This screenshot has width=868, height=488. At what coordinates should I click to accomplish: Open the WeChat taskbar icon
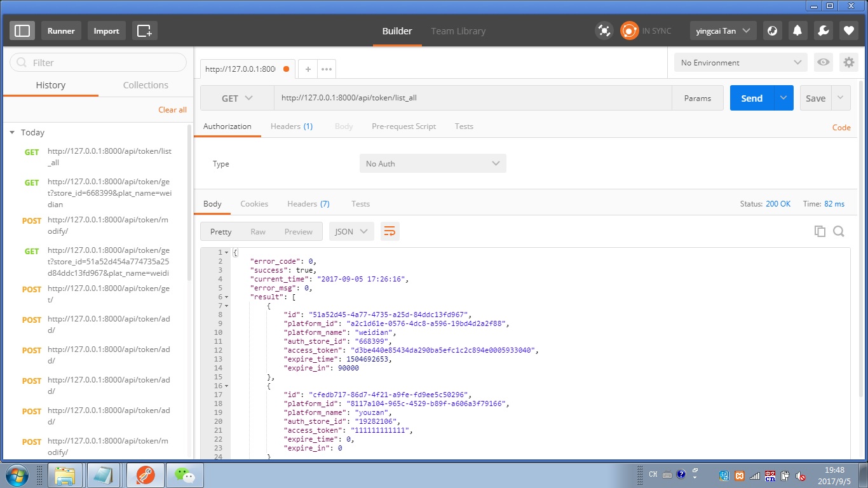pyautogui.click(x=185, y=475)
